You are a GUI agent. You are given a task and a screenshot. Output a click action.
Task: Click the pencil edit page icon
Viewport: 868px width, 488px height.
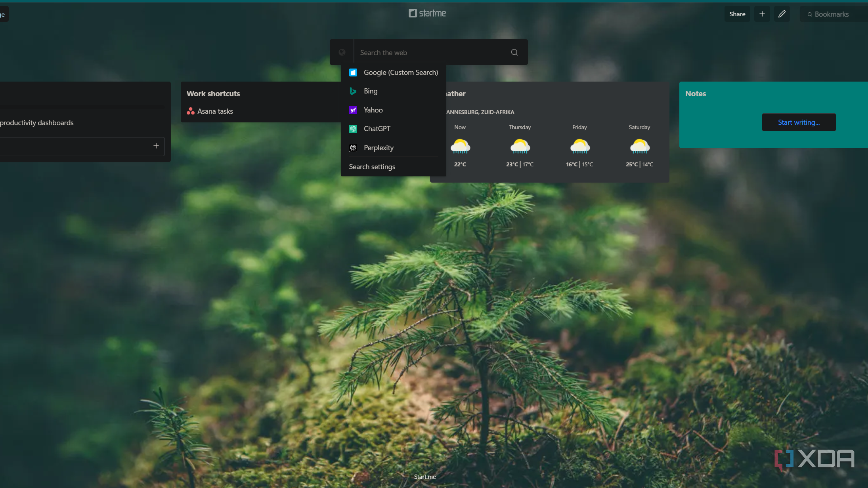782,14
